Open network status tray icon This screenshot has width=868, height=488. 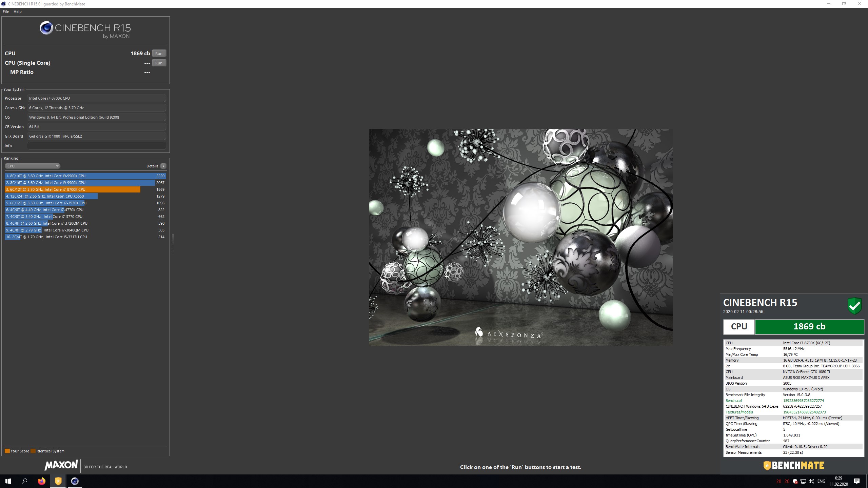point(803,481)
